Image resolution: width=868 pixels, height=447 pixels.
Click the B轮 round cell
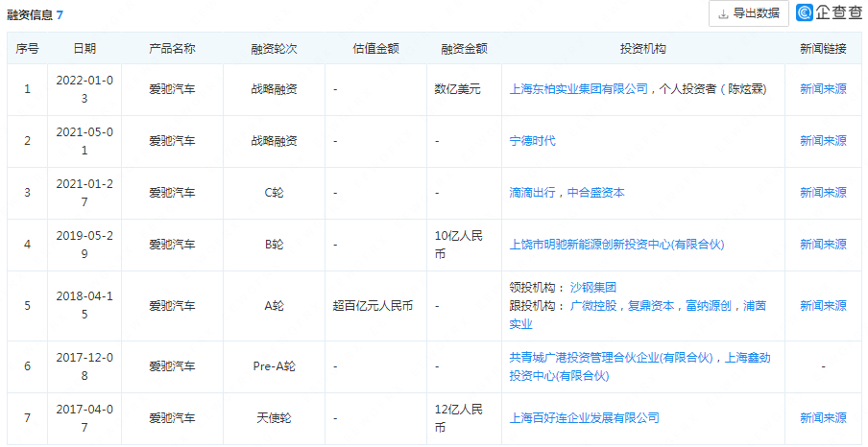coord(274,245)
